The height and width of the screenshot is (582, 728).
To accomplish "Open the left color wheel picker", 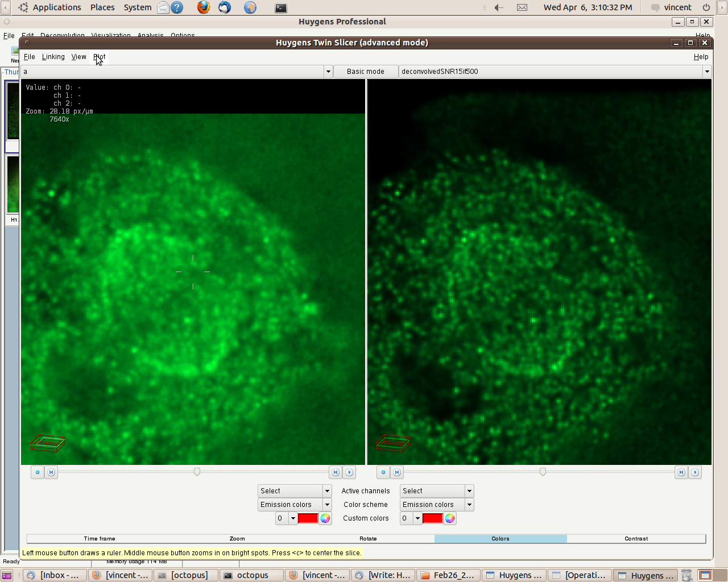I will tap(325, 518).
